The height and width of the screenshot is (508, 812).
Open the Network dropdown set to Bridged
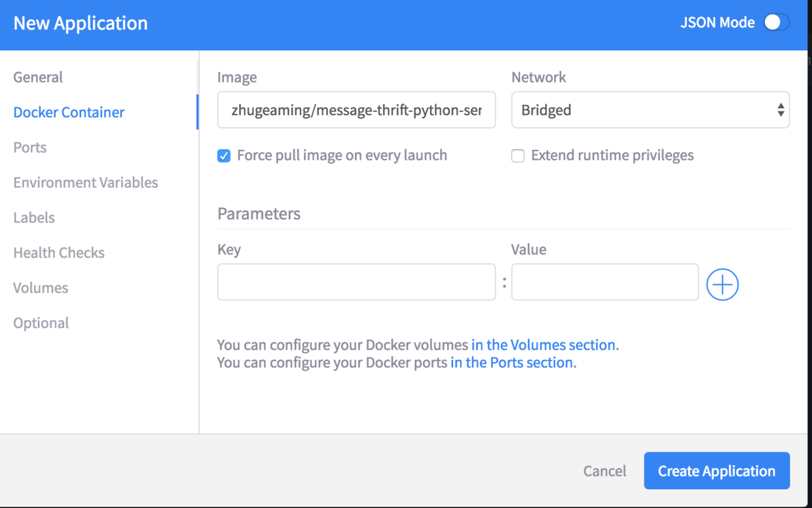(x=650, y=110)
